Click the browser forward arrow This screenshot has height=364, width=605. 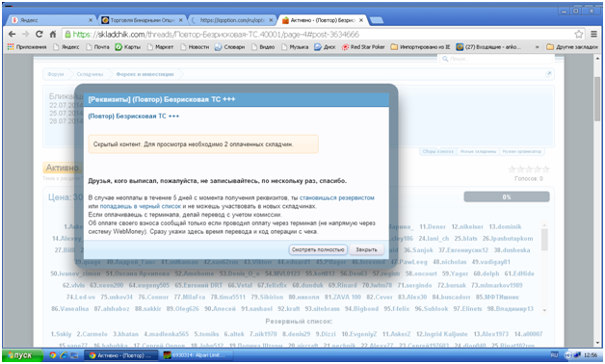[x=25, y=35]
